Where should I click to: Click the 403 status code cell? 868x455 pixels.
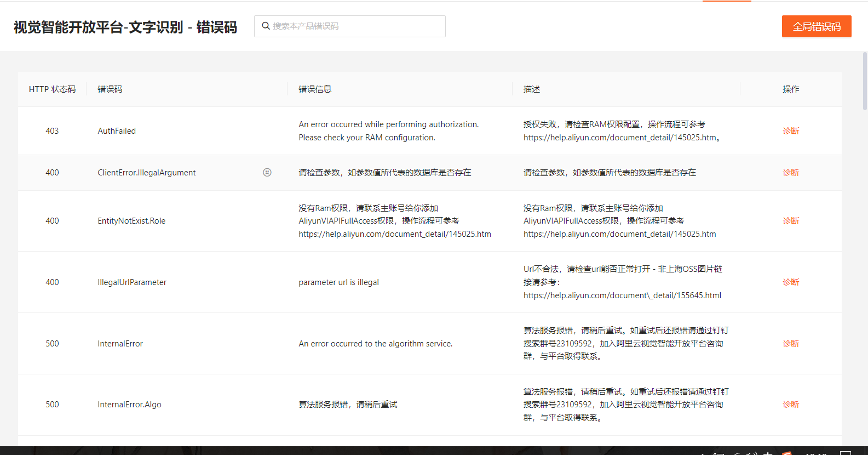52,131
